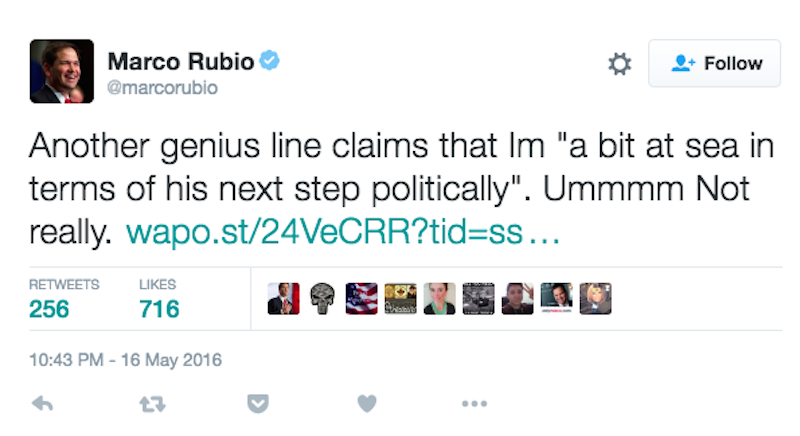Viewport: 800px width, 436px height.
Task: Click the skull avatar among likers
Action: (321, 298)
